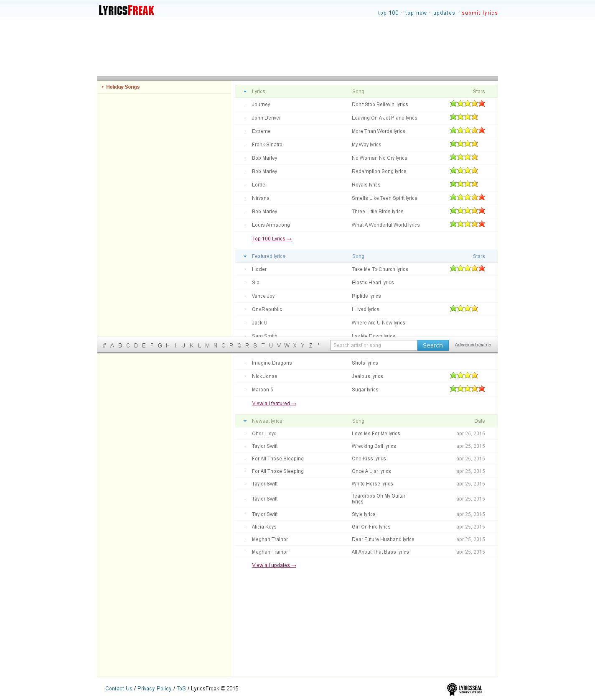
Task: Collapse the Newest lyrics section arrow
Action: click(x=245, y=421)
